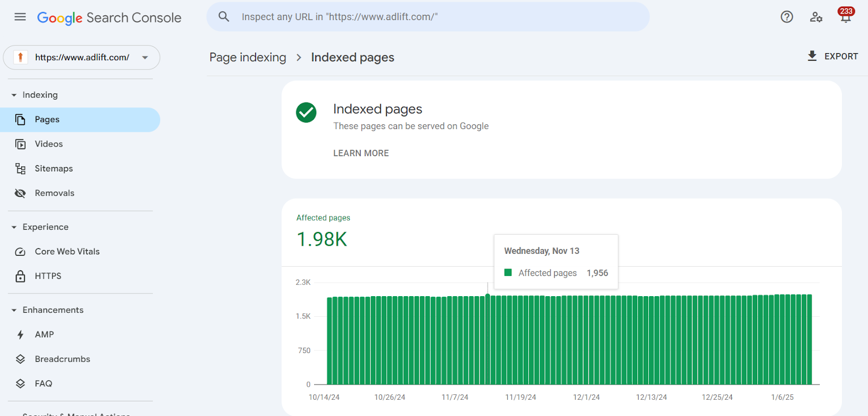Collapse the Indexing section

[14, 95]
